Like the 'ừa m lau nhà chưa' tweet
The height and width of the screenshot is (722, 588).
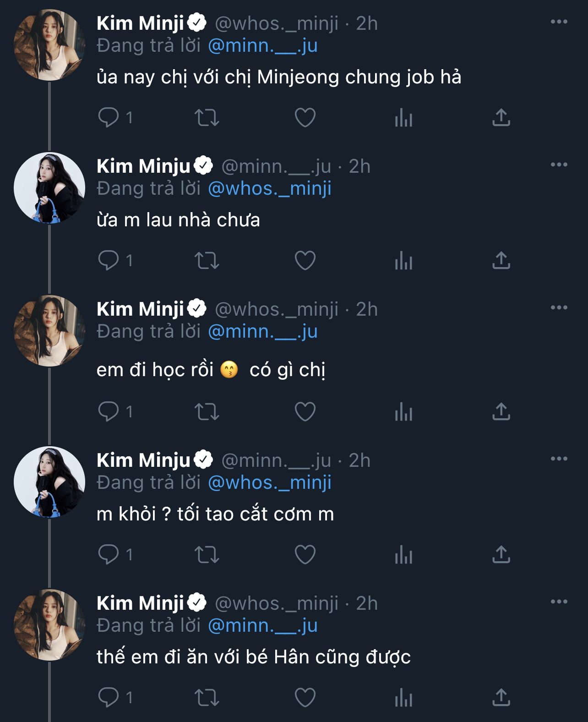pyautogui.click(x=305, y=261)
